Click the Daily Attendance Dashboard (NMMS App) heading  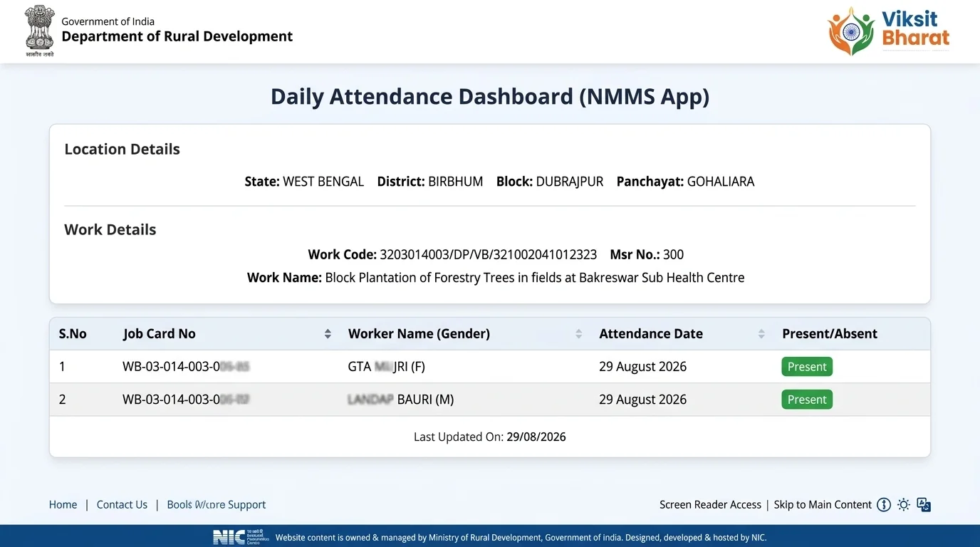490,96
